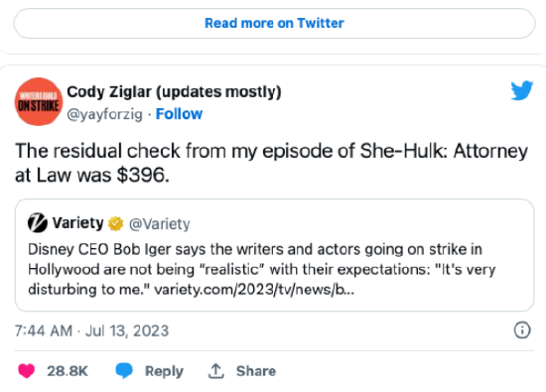The height and width of the screenshot is (392, 546).
Task: Click the Twitter bird logo
Action: 521,90
